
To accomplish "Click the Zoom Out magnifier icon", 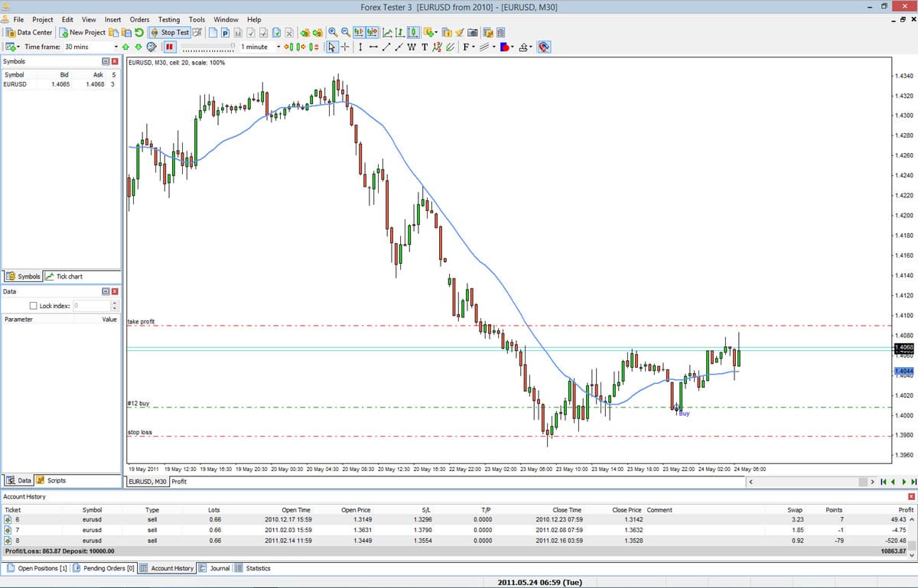I will point(345,32).
